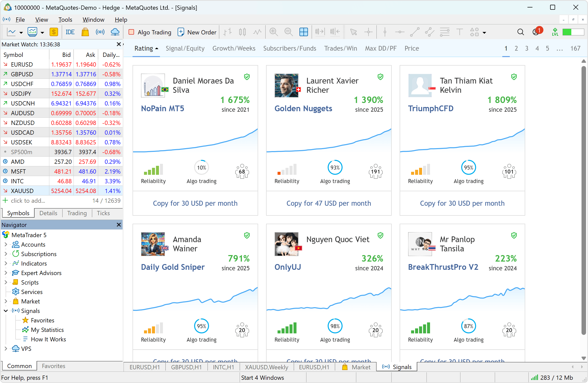The width and height of the screenshot is (588, 383).
Task: Toggle chart auto scroll icon
Action: point(320,32)
